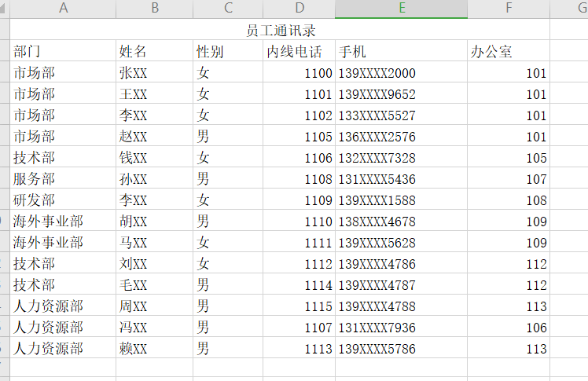
Task: Select name cell 钱XX
Action: point(155,157)
